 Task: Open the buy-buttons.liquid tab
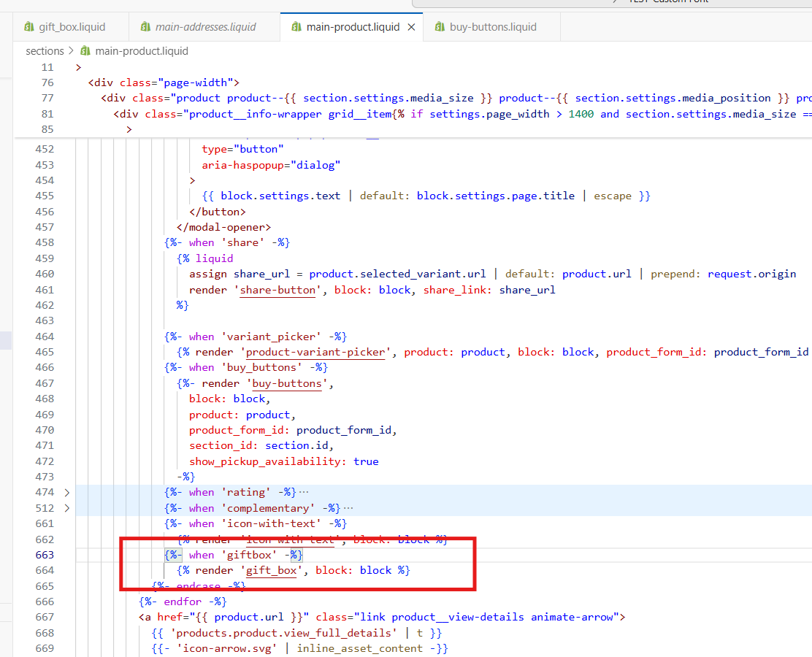tap(493, 27)
